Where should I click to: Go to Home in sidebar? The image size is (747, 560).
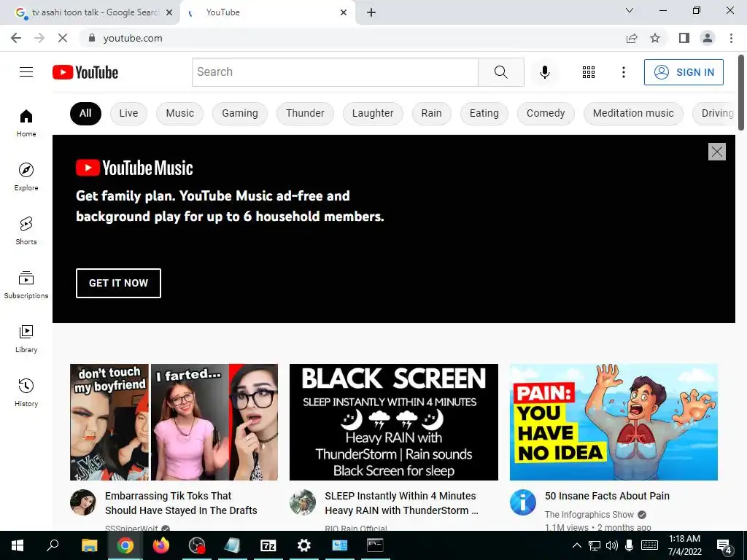pos(26,123)
